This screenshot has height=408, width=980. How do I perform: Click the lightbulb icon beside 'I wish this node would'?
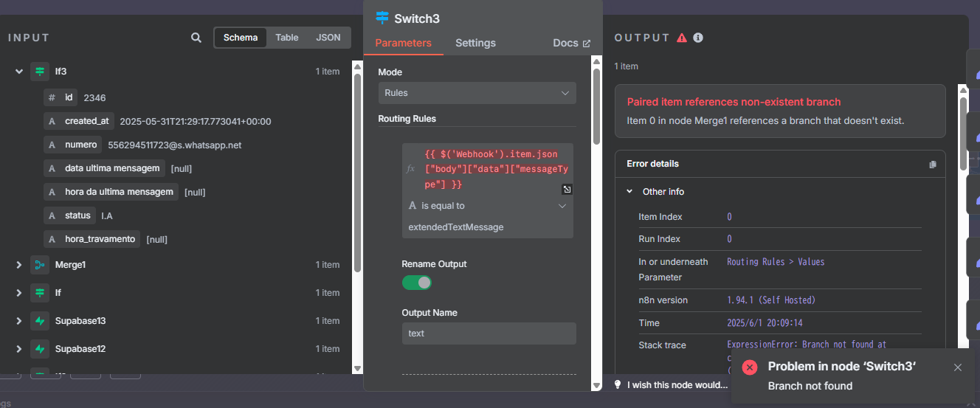[x=618, y=385]
